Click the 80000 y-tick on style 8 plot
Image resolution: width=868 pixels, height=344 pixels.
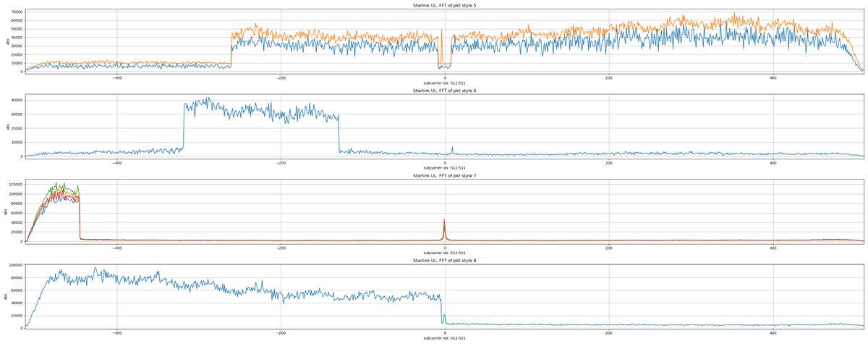pyautogui.click(x=16, y=278)
